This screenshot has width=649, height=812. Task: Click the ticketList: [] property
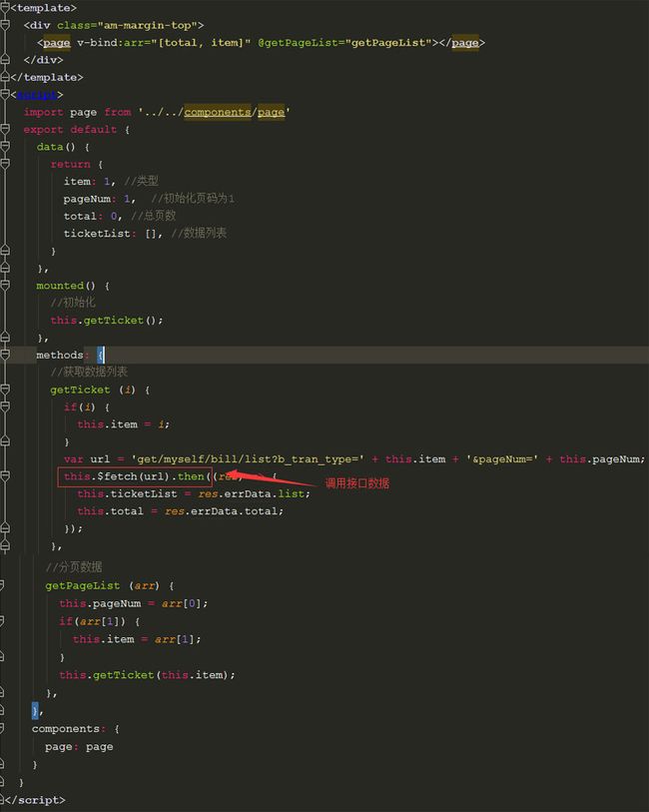(113, 234)
